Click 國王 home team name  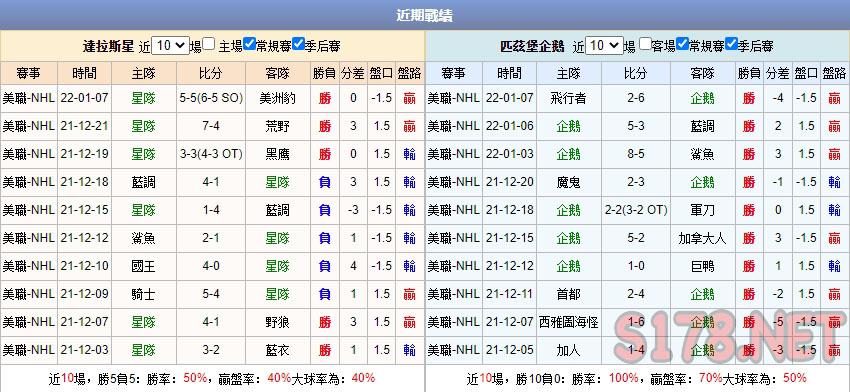[x=144, y=266]
